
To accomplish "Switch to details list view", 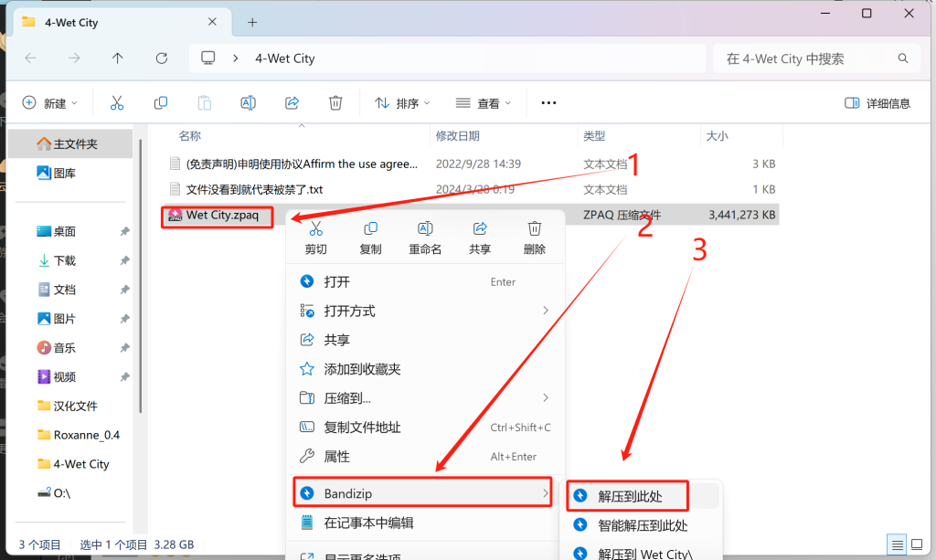I will [x=897, y=544].
